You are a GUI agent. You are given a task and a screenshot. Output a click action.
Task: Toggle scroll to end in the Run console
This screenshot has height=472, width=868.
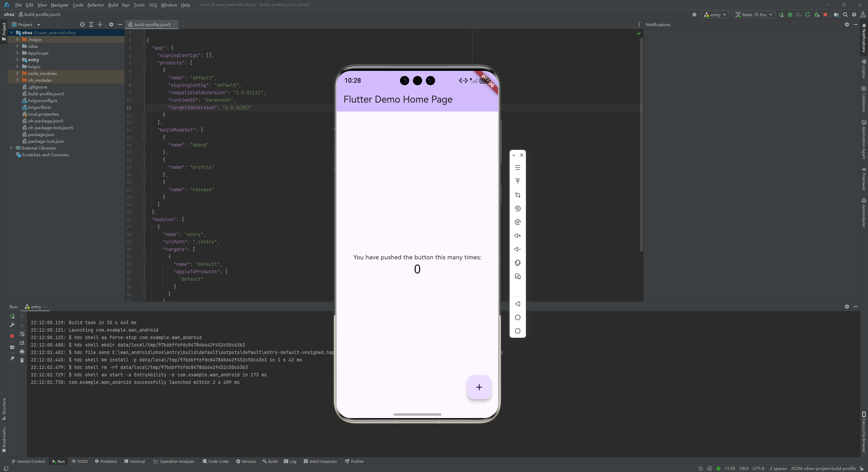click(22, 343)
